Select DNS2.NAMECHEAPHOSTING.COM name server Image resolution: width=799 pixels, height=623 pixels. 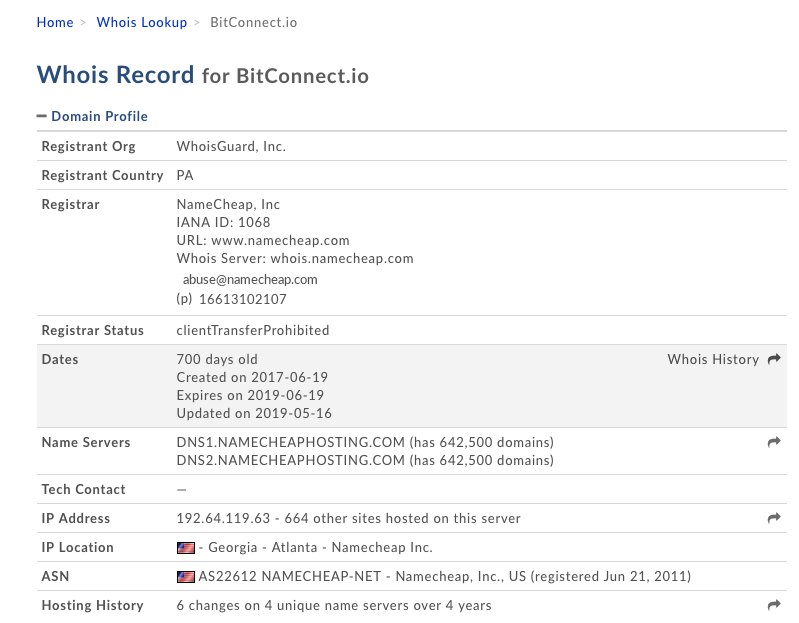(290, 461)
